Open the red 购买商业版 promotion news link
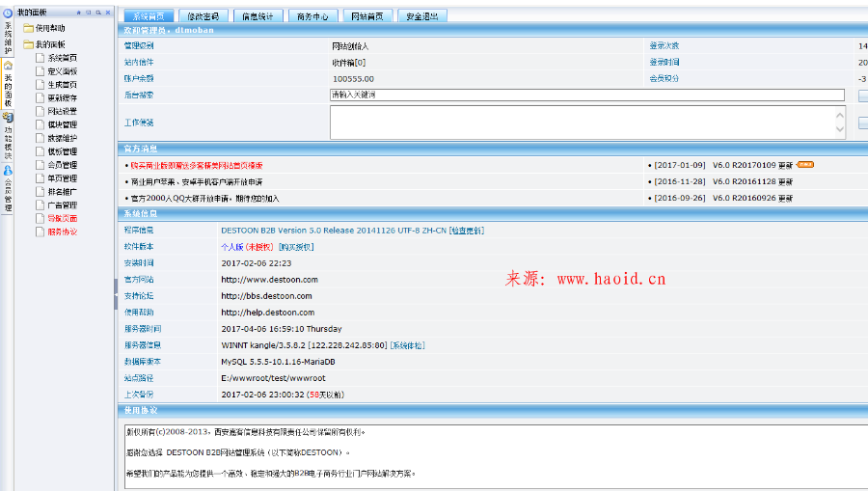868x491 pixels. [x=197, y=165]
